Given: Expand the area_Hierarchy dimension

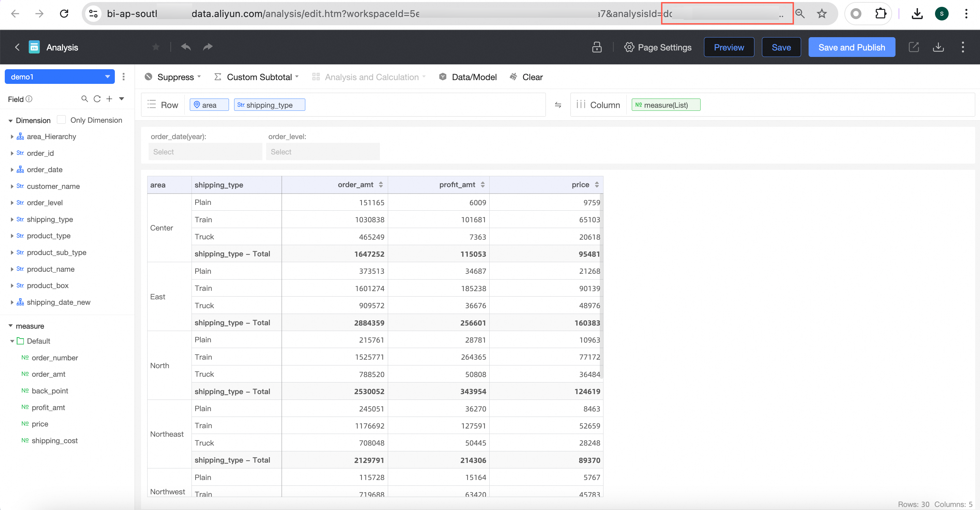Looking at the screenshot, I should point(12,137).
